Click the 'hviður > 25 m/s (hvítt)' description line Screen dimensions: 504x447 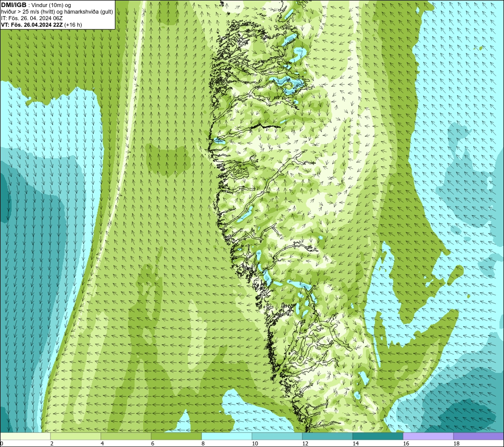[57, 12]
